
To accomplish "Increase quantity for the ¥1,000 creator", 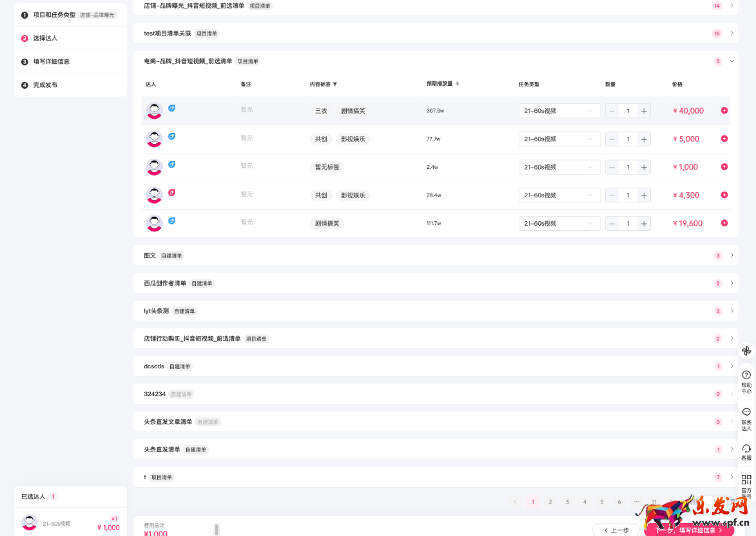I will point(643,167).
